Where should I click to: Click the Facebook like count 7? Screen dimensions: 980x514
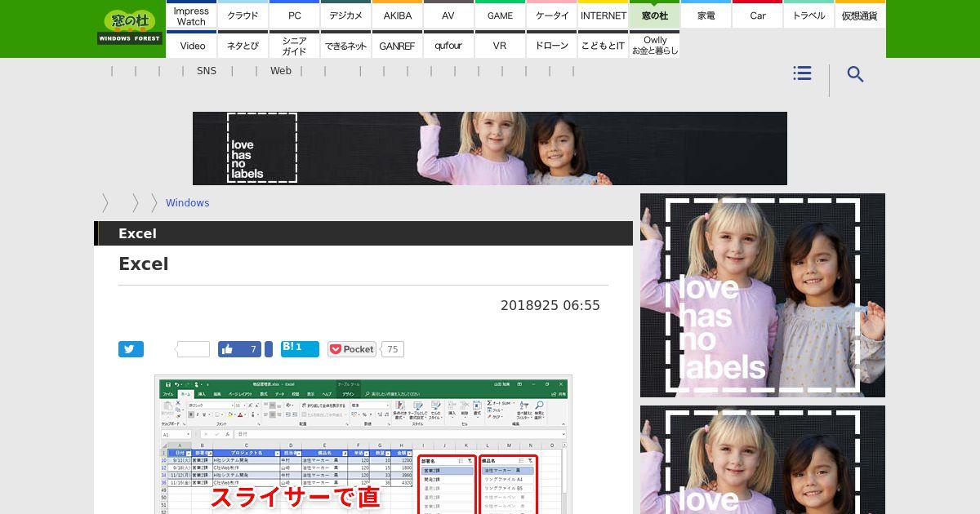252,349
